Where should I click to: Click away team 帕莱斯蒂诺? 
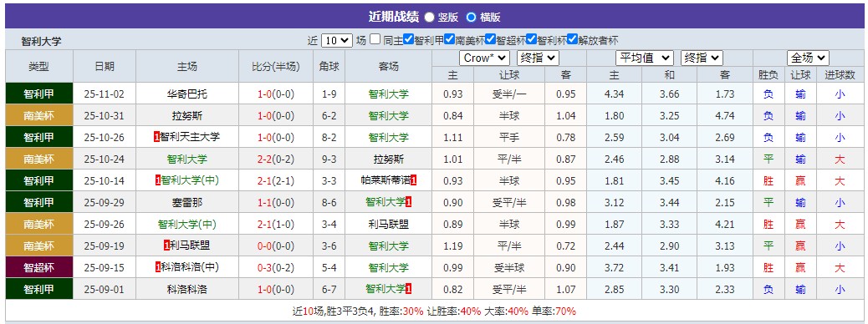click(x=385, y=181)
